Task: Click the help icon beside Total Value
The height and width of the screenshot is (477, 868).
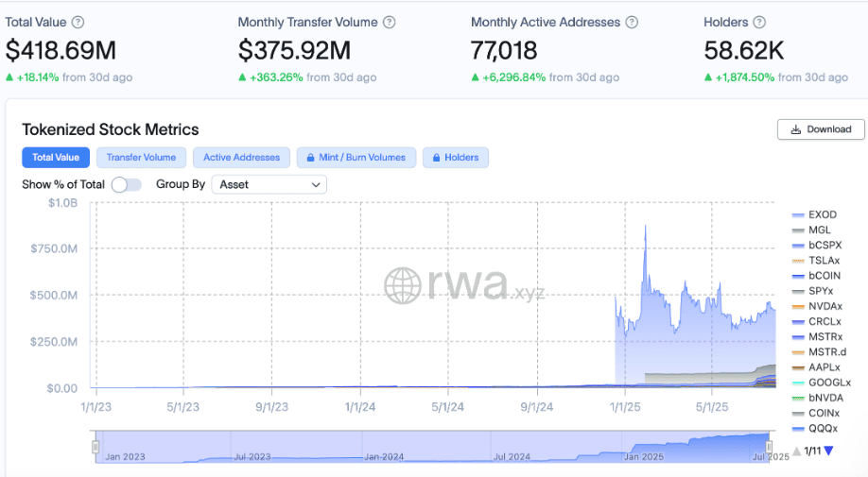Action: coord(78,22)
